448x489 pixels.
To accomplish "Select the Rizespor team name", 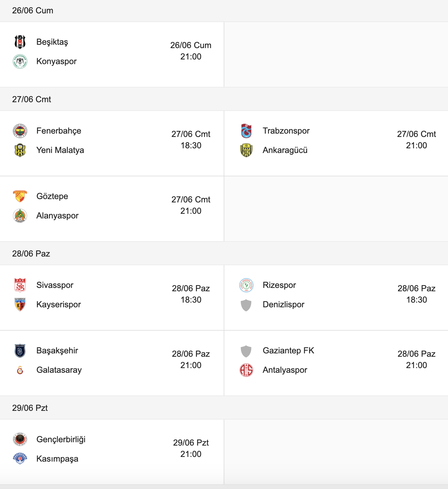I will (x=279, y=285).
